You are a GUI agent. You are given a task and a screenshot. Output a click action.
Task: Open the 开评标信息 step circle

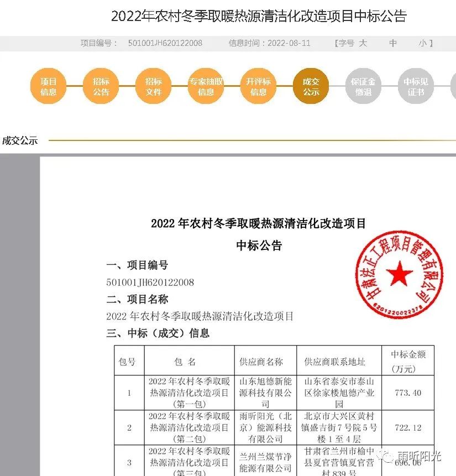point(258,87)
